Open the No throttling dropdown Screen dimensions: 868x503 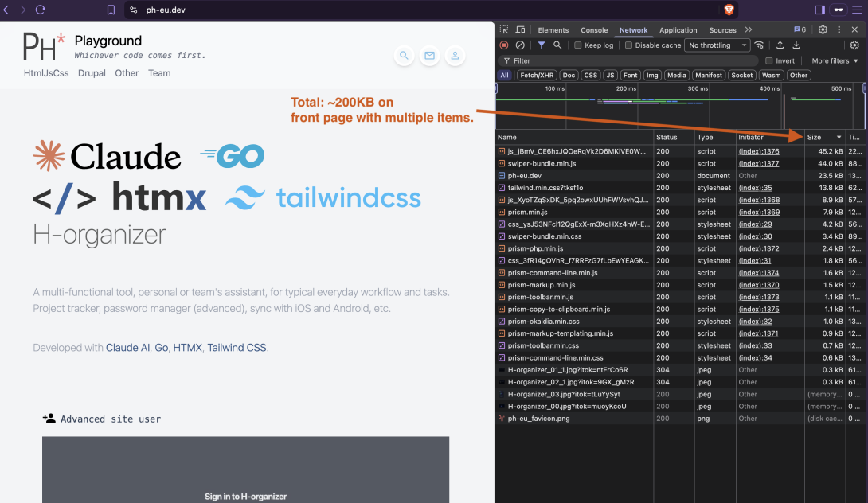(718, 45)
